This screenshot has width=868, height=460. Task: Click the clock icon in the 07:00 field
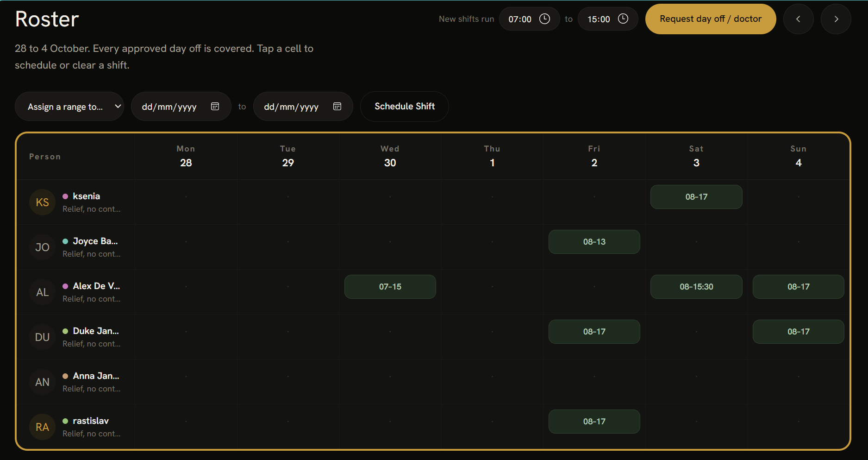[545, 19]
